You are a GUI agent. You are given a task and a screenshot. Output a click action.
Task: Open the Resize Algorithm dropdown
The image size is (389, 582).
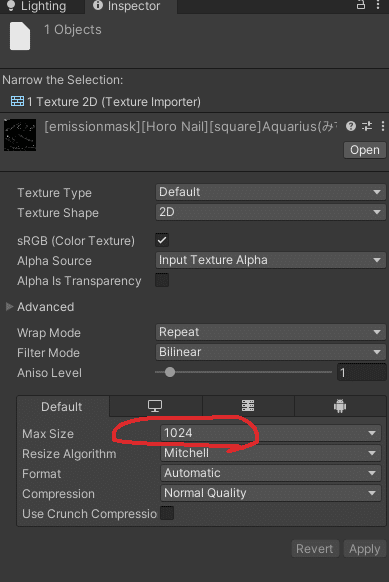tap(271, 453)
